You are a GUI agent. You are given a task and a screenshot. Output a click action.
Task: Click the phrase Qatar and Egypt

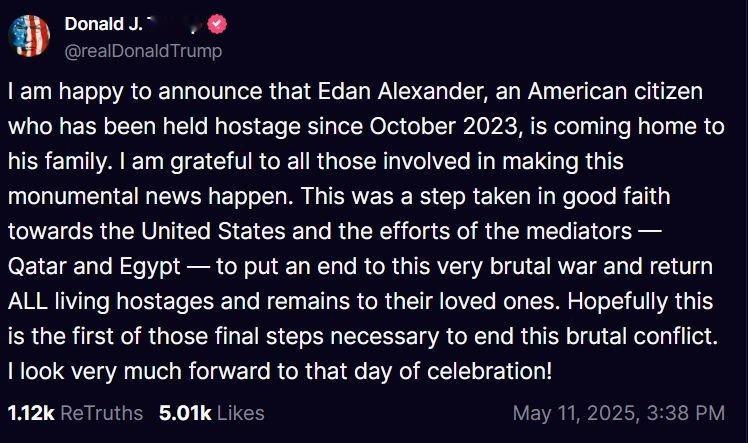[94, 266]
